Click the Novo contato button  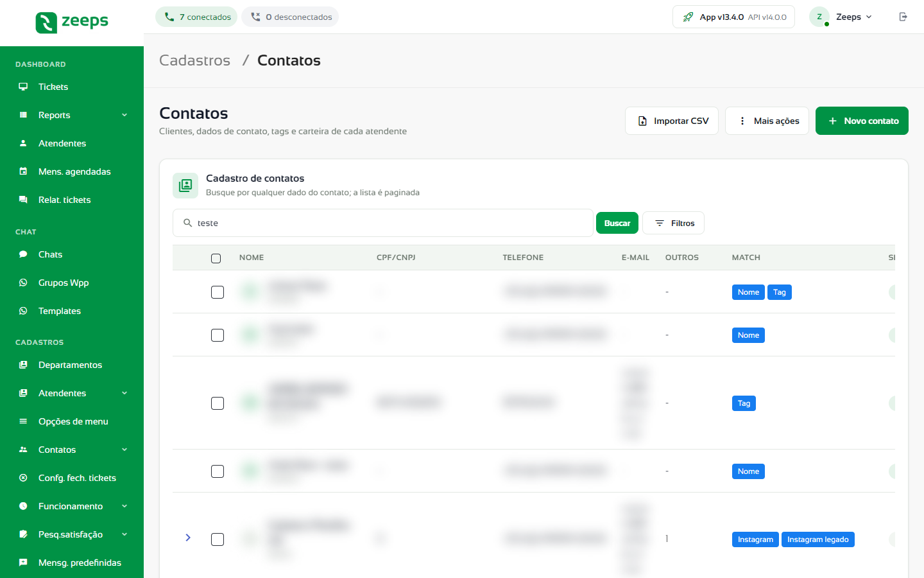[862, 121]
